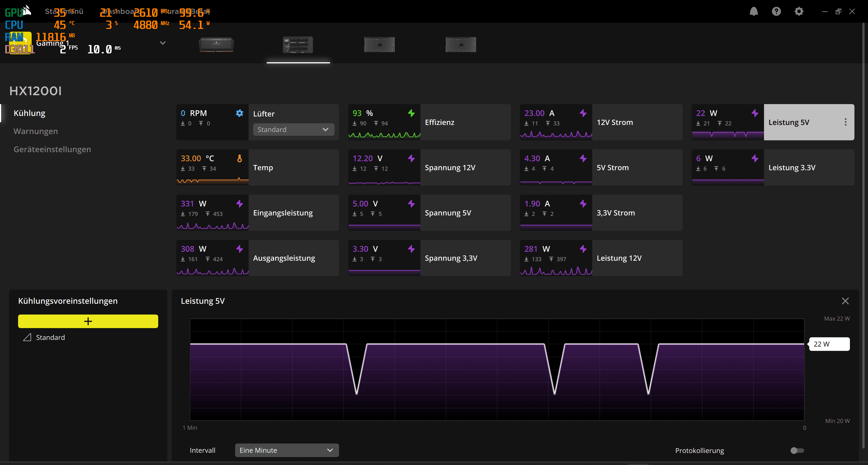
Task: Select the third device thumbnail
Action: (x=380, y=45)
